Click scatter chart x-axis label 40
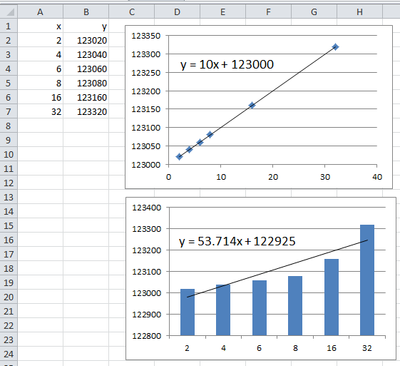 point(377,177)
